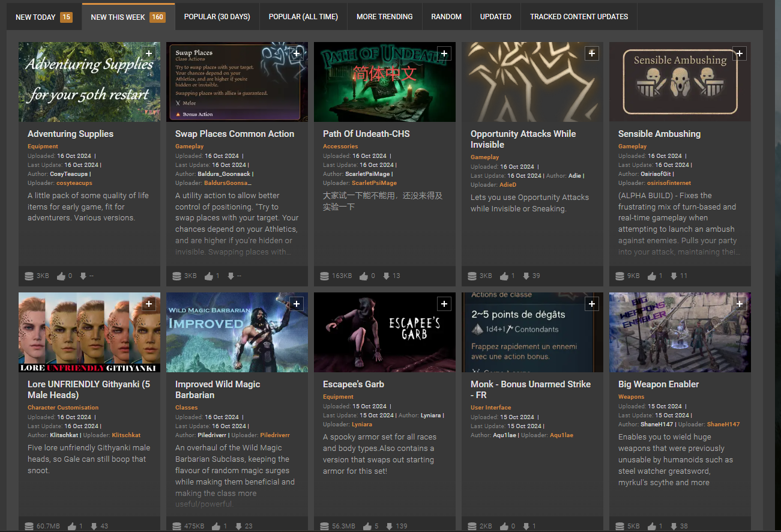Image resolution: width=781 pixels, height=532 pixels.
Task: Click plus icon on Path Of Undeath-CHS card
Action: click(x=444, y=53)
